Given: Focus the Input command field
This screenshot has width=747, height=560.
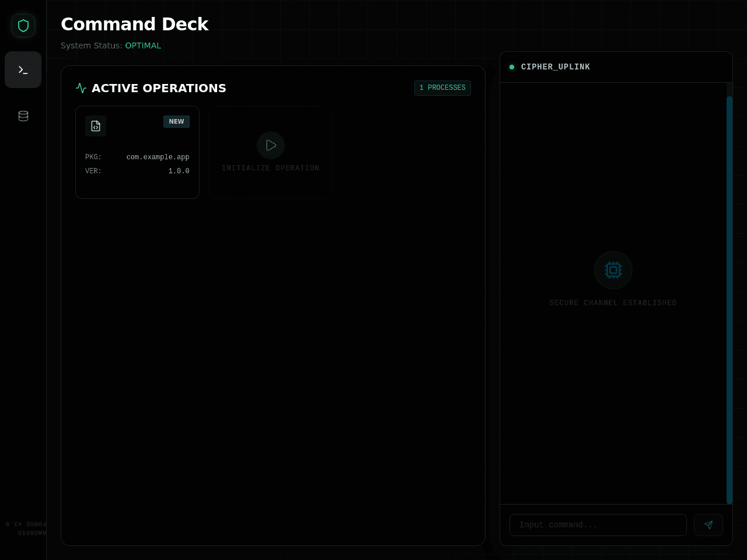Looking at the screenshot, I should click(x=598, y=525).
